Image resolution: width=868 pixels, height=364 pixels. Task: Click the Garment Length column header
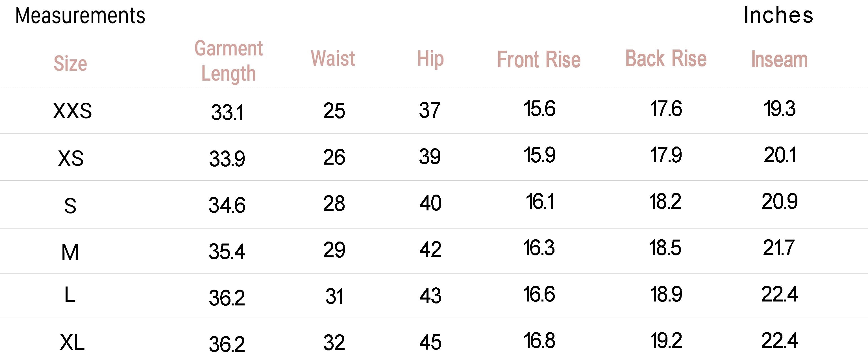point(229,61)
